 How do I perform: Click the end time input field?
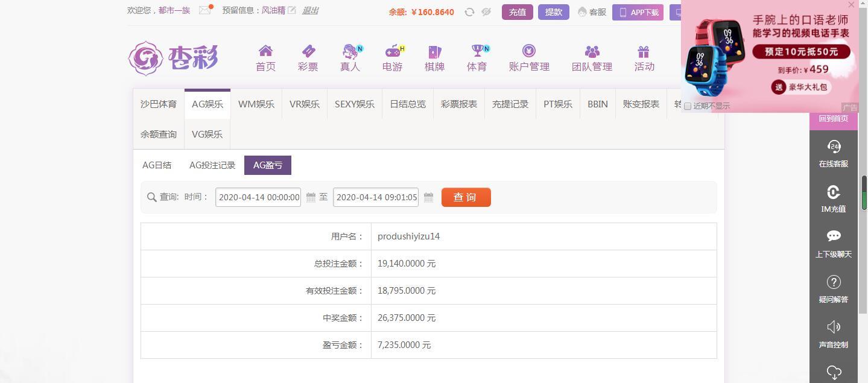coord(376,197)
